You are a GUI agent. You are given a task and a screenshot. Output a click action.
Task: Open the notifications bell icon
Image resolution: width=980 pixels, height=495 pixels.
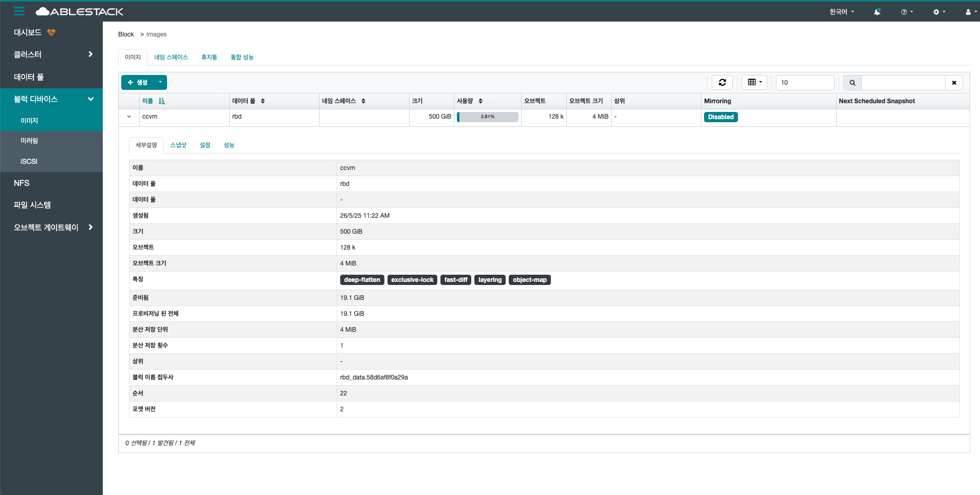[x=877, y=11]
